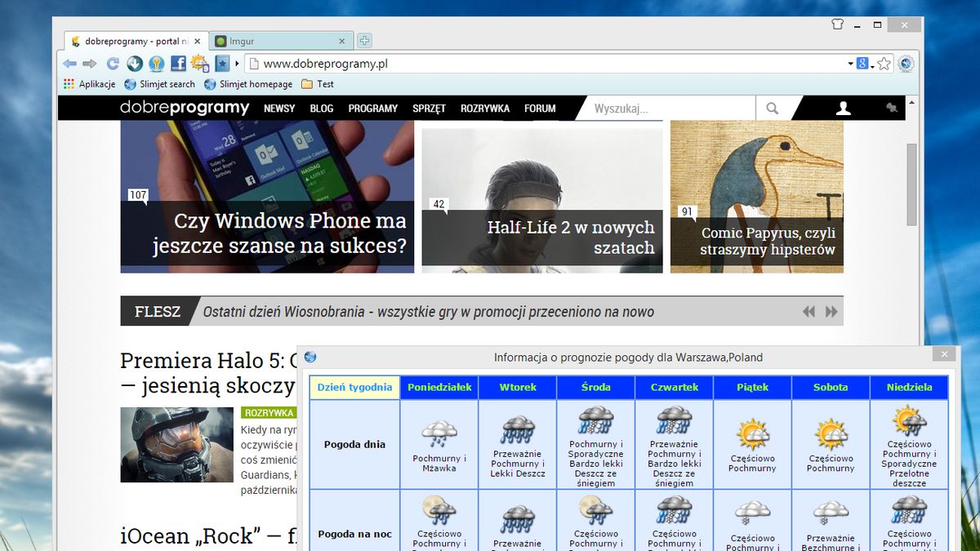980x551 pixels.
Task: Click the user profile icon in site header
Action: (x=844, y=108)
